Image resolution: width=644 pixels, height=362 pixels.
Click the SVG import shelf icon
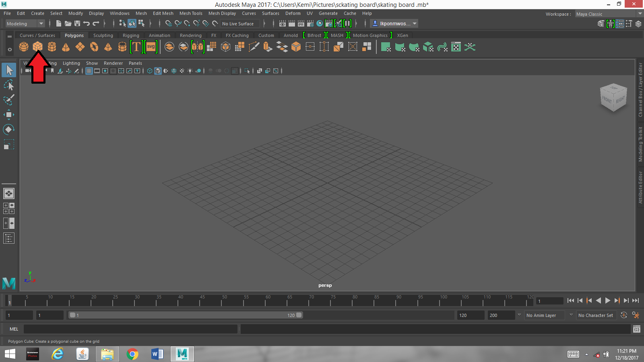(x=151, y=47)
